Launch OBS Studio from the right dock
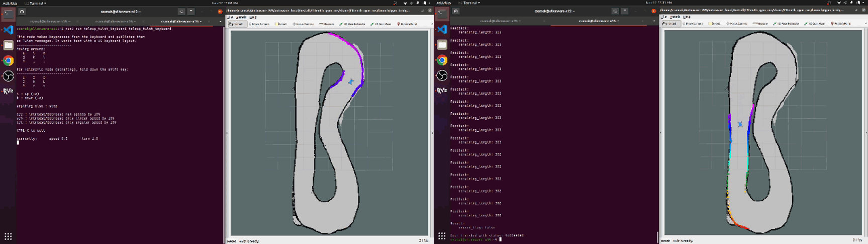Viewport: 868px width, 244px height. click(x=442, y=75)
